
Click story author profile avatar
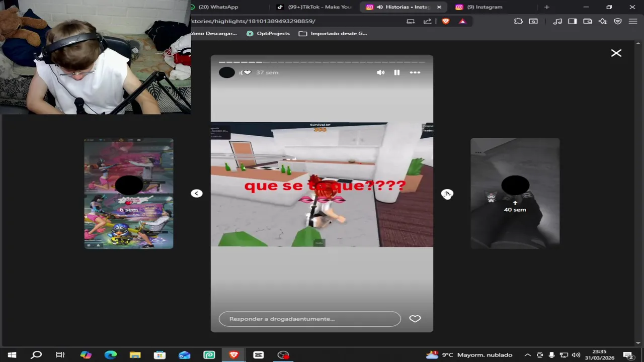point(226,72)
